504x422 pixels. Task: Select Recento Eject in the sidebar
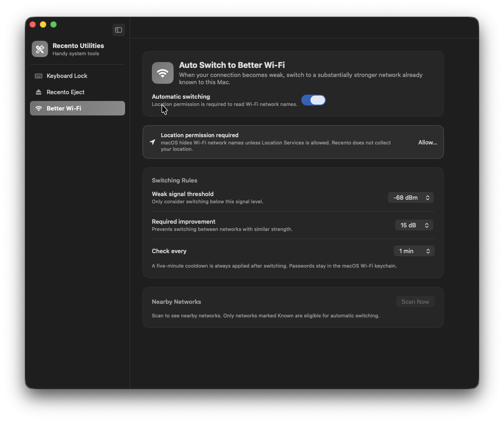[78, 92]
